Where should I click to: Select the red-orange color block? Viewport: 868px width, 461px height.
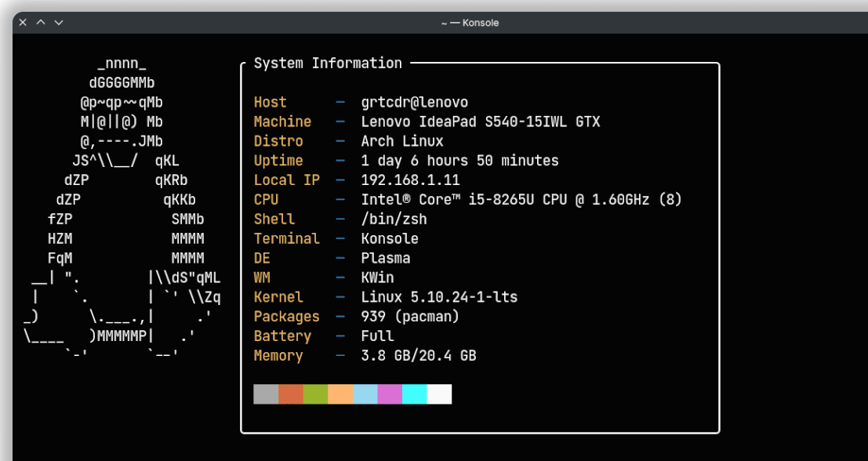coord(291,394)
